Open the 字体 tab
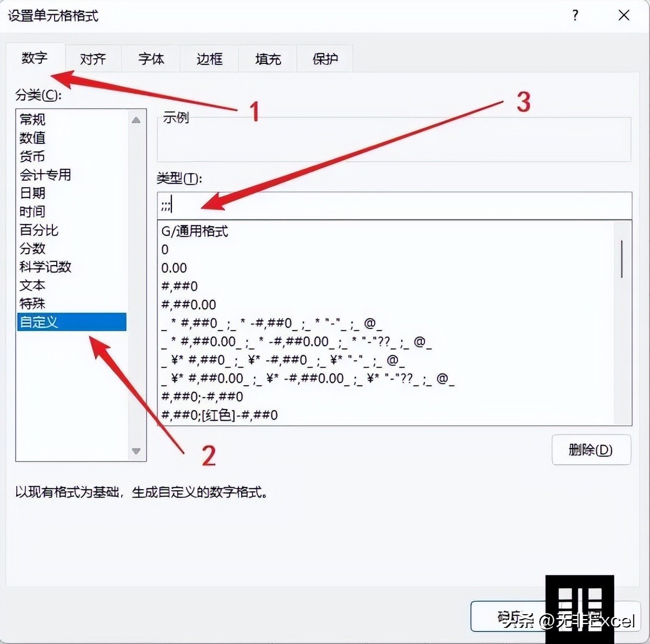650x644 pixels. point(151,58)
